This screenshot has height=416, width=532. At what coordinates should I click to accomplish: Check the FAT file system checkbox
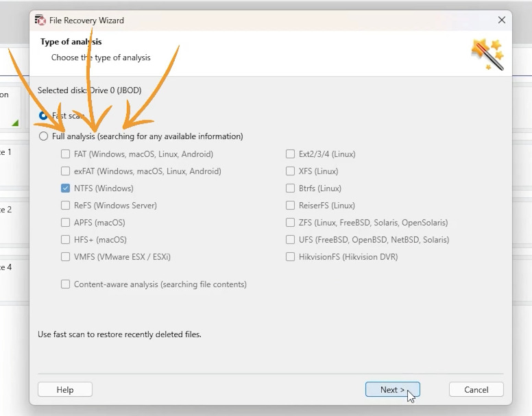pos(65,154)
